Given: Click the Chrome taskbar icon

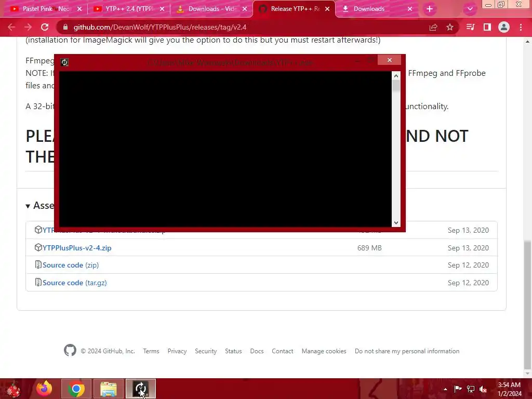Looking at the screenshot, I should tap(76, 389).
